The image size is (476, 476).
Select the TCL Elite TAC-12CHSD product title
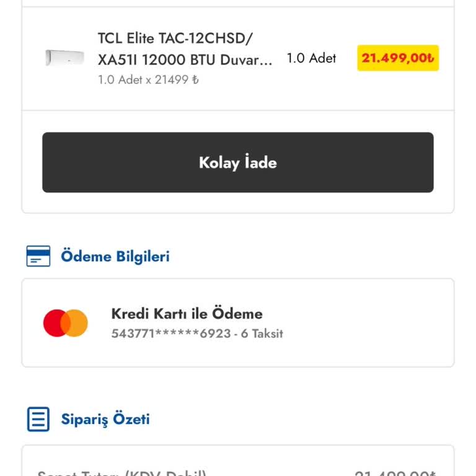tap(185, 49)
